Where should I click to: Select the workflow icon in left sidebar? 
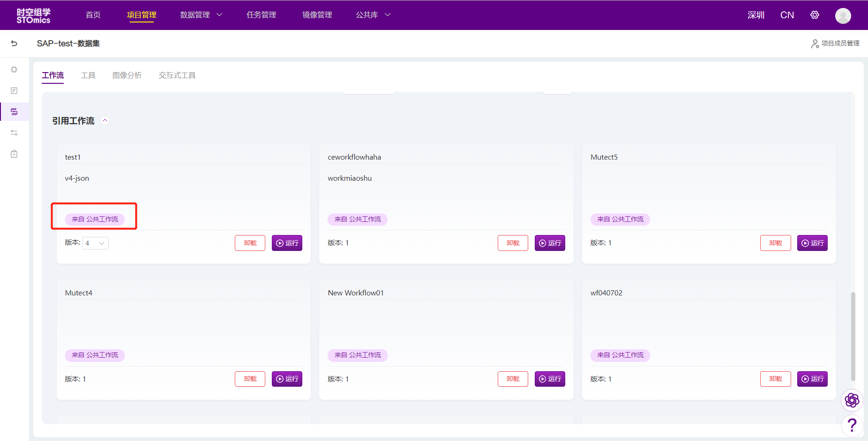14,111
